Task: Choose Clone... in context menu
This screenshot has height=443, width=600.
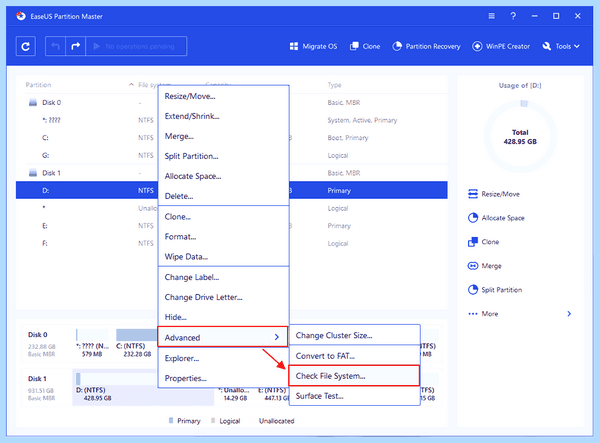Action: coord(223,217)
